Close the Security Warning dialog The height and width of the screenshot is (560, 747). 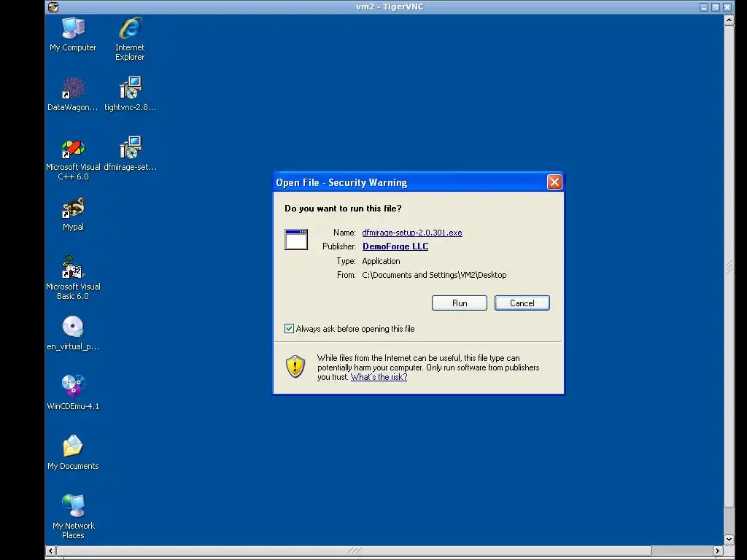point(554,182)
